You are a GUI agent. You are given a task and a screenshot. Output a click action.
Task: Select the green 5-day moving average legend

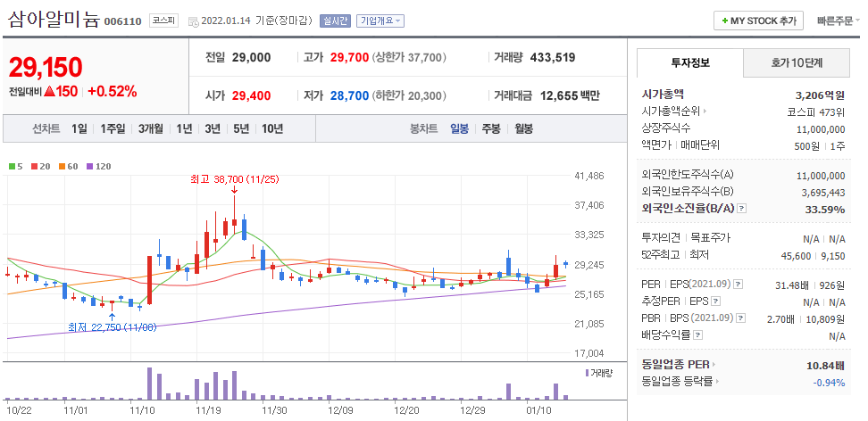15,166
